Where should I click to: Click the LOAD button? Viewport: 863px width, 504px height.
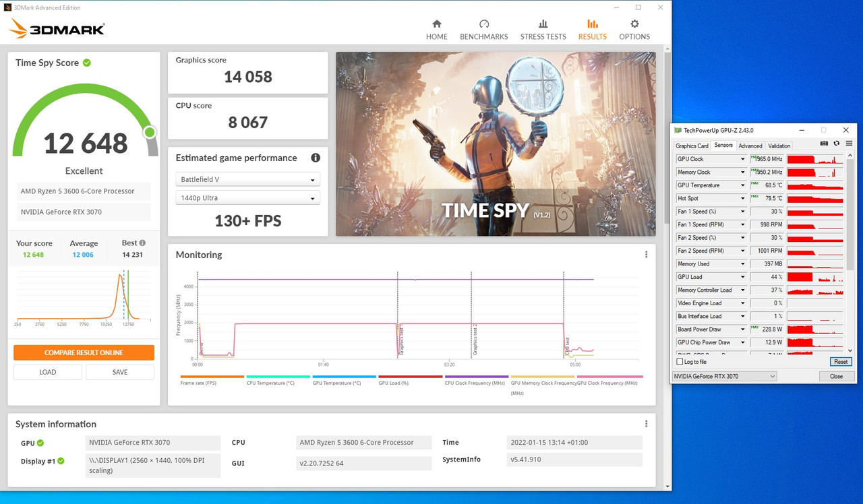click(48, 372)
